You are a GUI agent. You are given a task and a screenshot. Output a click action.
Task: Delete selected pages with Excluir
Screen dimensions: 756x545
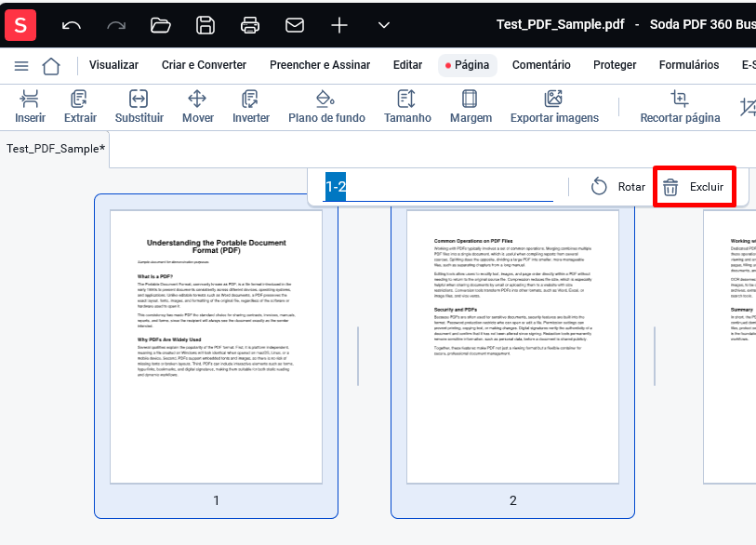(x=694, y=187)
